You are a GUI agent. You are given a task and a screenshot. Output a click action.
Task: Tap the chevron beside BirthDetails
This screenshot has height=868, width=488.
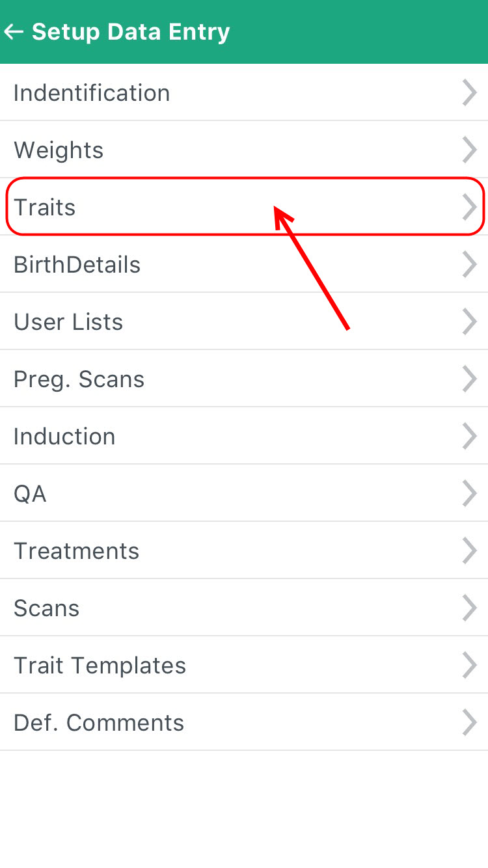click(470, 264)
